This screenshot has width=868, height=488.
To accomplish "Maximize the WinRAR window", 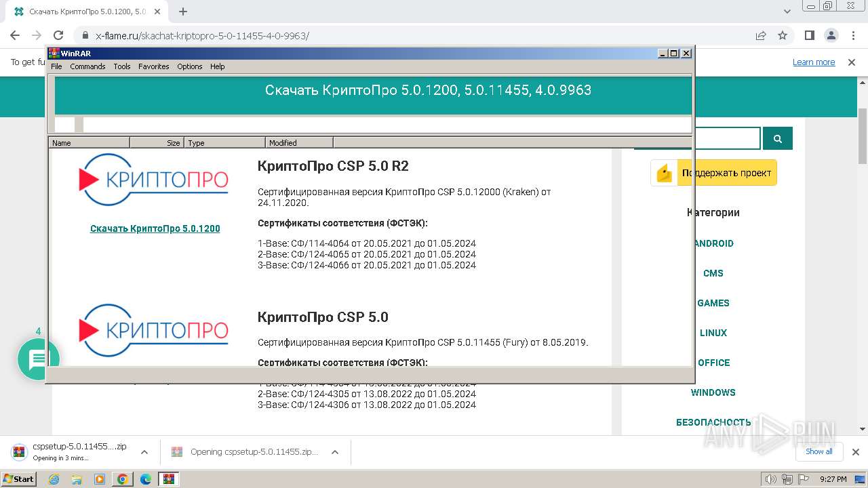I will (x=674, y=53).
